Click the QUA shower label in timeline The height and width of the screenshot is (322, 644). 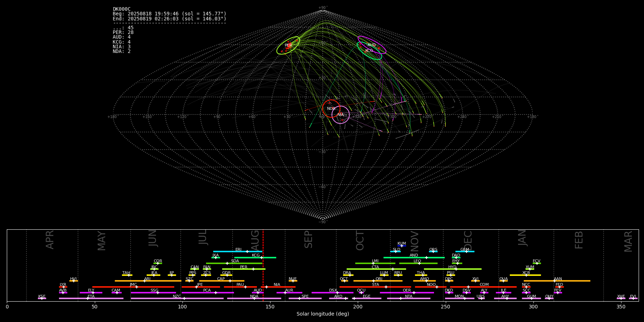[504, 279]
